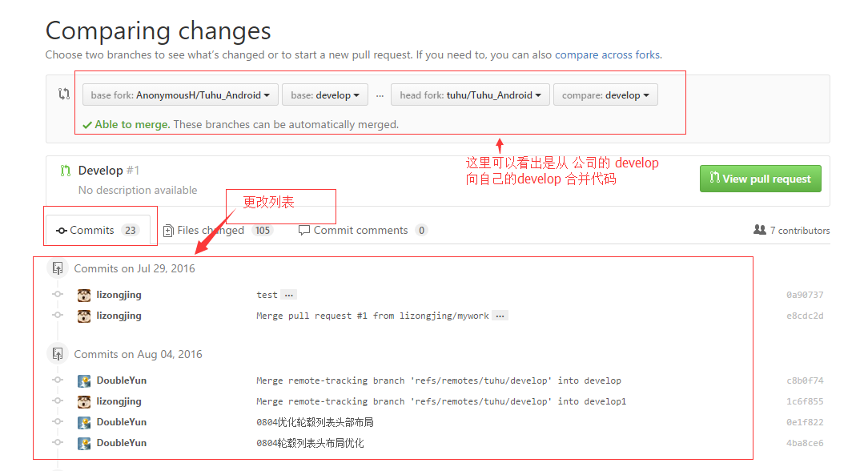This screenshot has width=868, height=471.
Task: Click the push icon beside Commits on Aug 04, 2016
Action: pyautogui.click(x=58, y=354)
